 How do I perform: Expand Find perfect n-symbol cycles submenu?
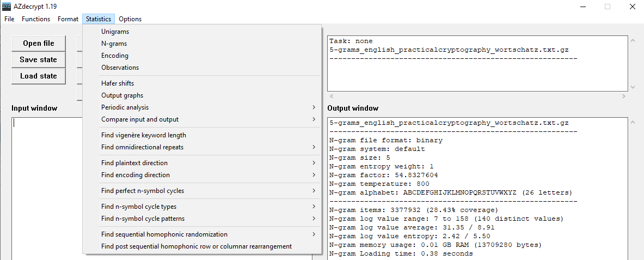(x=201, y=190)
